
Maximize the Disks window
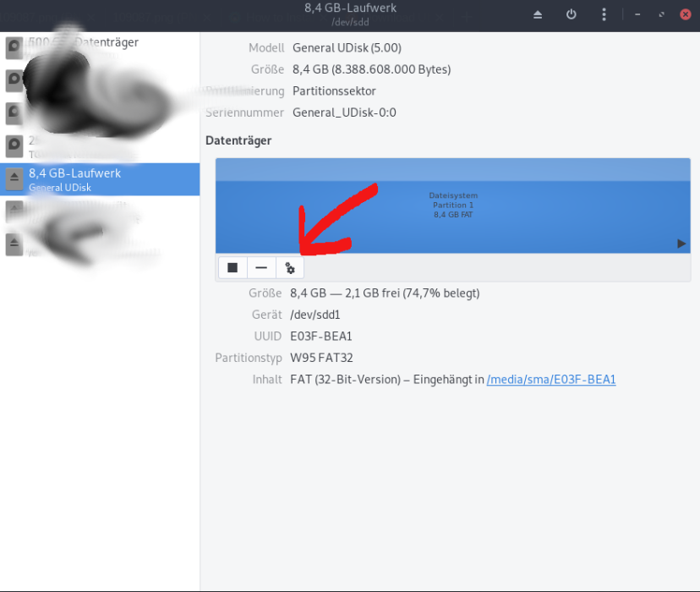point(661,14)
